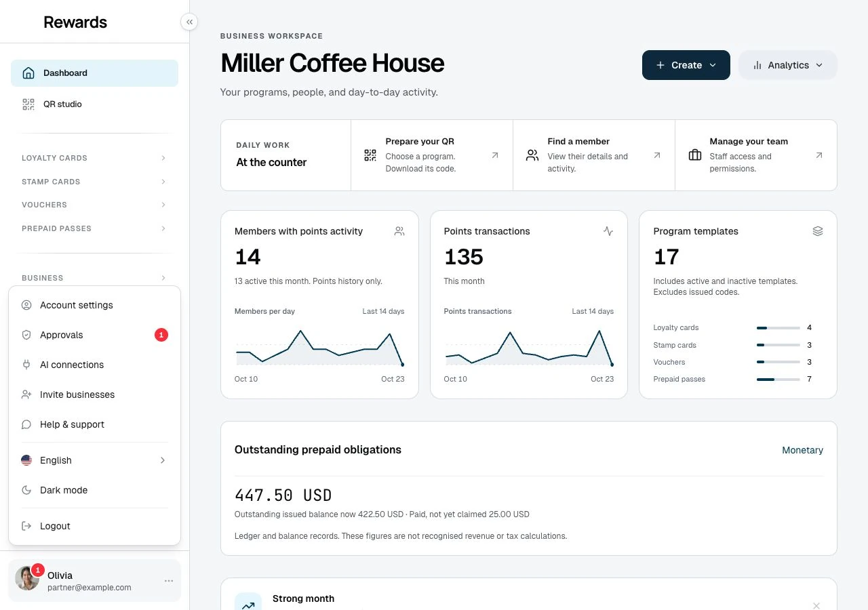
Task: Open the Prepare your QR shortcut
Action: point(432,155)
